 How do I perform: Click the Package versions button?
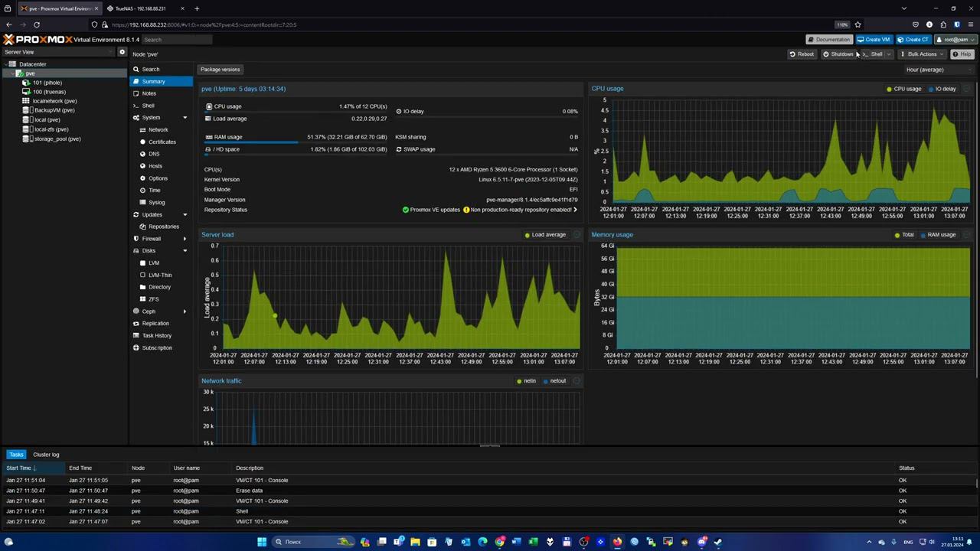tap(220, 70)
